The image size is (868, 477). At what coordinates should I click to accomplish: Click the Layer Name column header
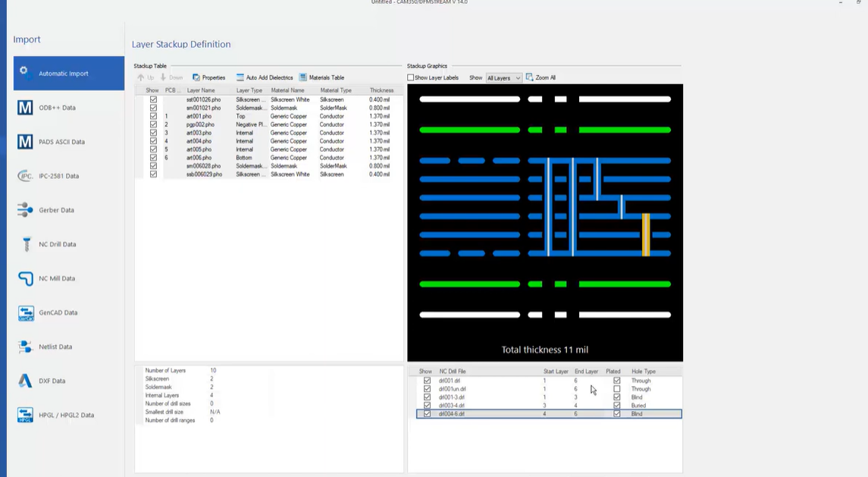[201, 90]
